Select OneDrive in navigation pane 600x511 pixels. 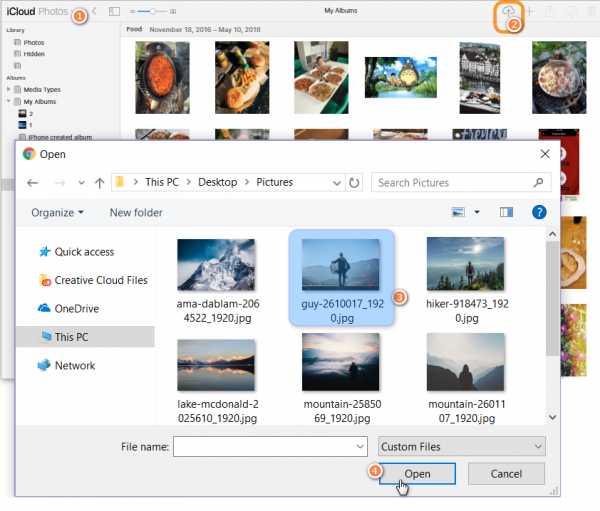point(69,309)
